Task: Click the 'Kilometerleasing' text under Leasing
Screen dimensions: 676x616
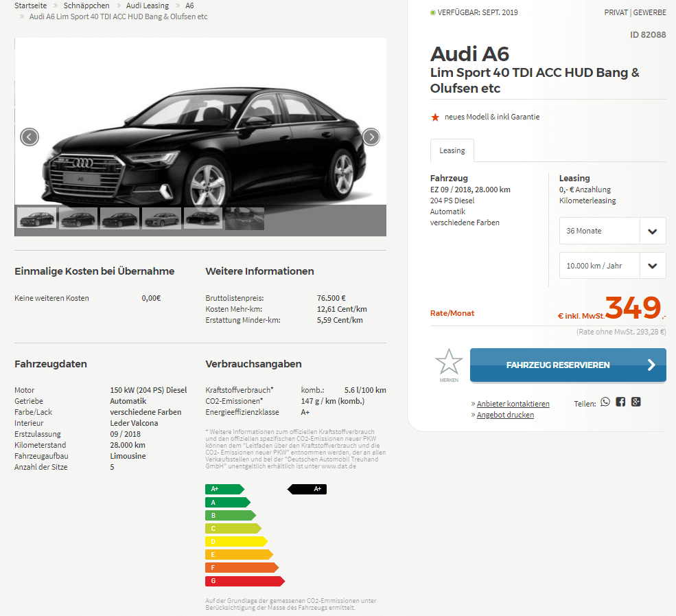Action: 587,201
